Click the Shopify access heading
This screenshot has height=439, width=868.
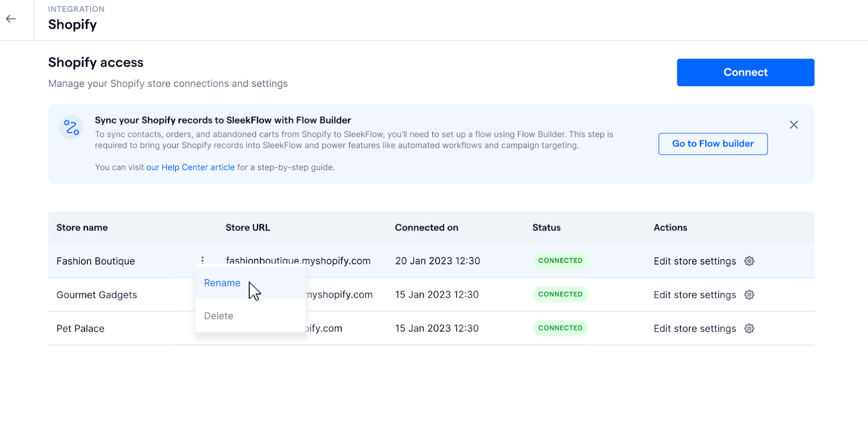95,62
